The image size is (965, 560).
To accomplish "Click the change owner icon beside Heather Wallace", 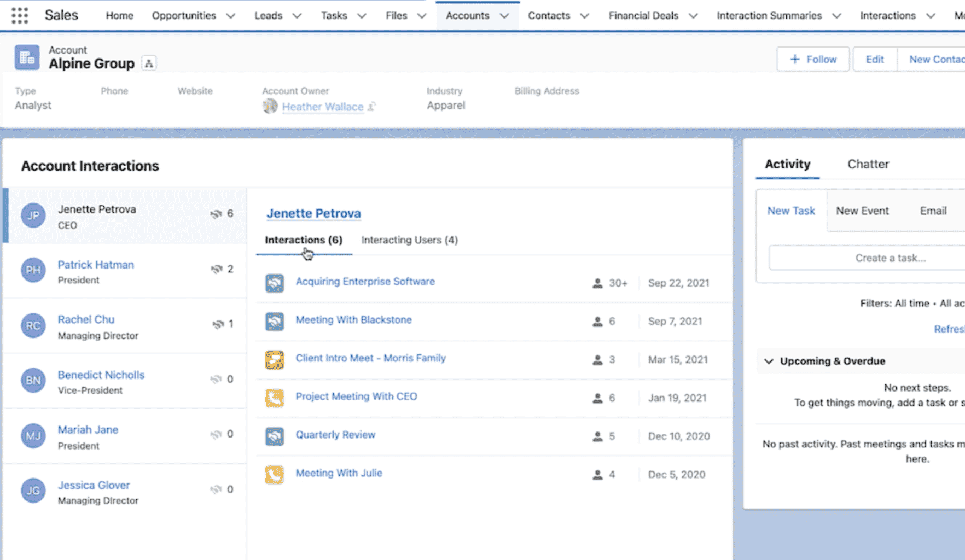I will [x=371, y=107].
